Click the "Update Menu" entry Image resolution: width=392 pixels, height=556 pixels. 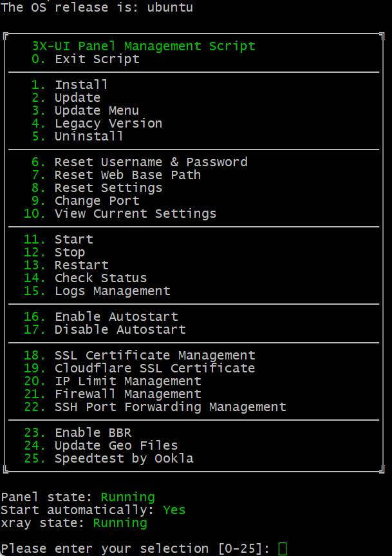tap(97, 111)
